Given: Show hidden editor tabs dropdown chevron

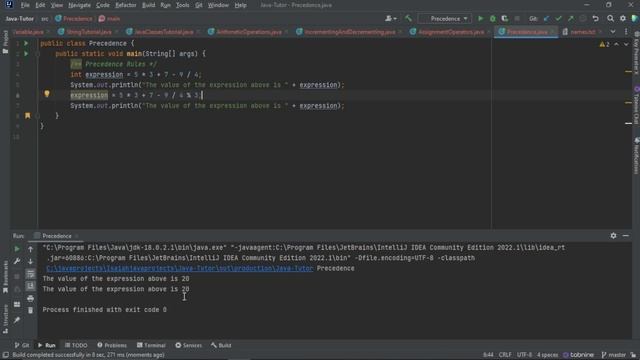Looking at the screenshot, I should tap(613, 32).
